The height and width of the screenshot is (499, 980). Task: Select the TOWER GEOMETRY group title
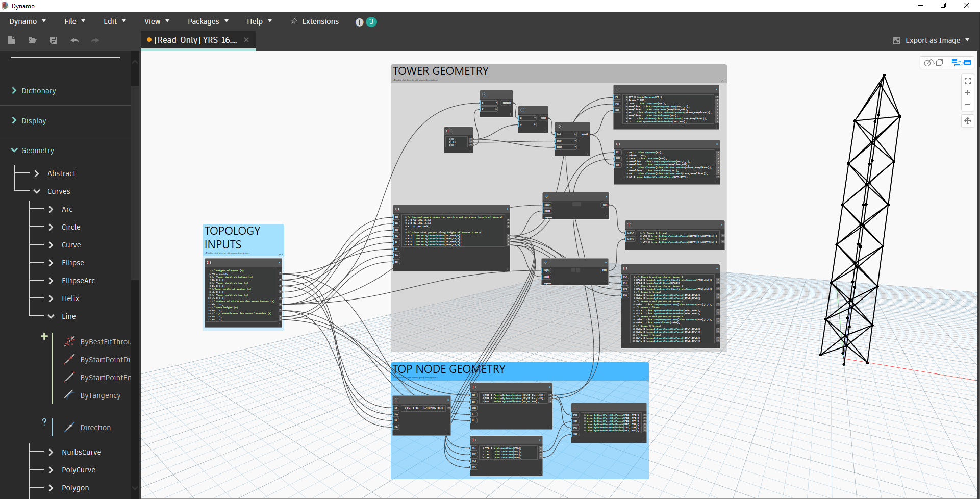click(x=441, y=71)
